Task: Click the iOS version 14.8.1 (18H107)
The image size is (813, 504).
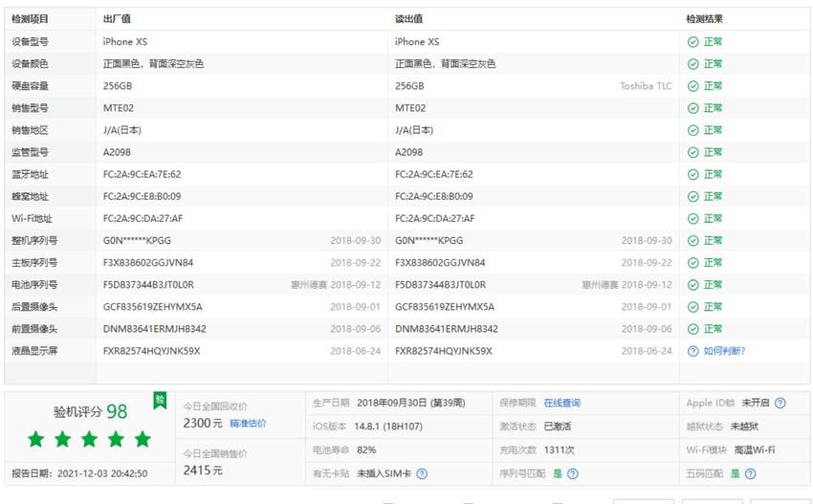Action: (x=388, y=427)
